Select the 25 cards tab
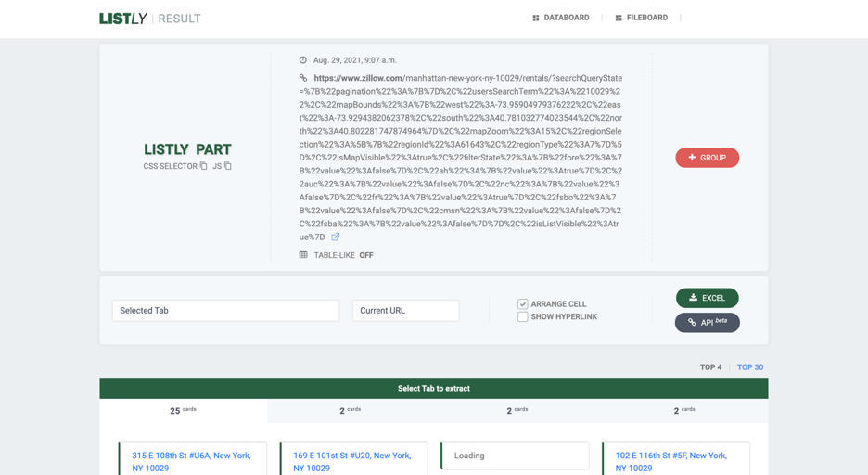The height and width of the screenshot is (475, 868). pyautogui.click(x=183, y=410)
